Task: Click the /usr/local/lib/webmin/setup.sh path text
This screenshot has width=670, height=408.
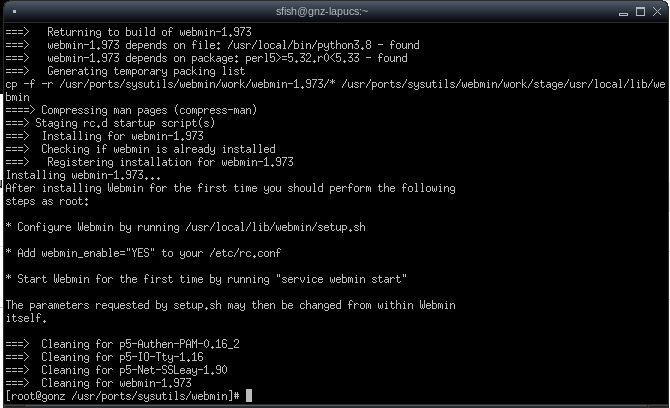Action: click(x=276, y=227)
